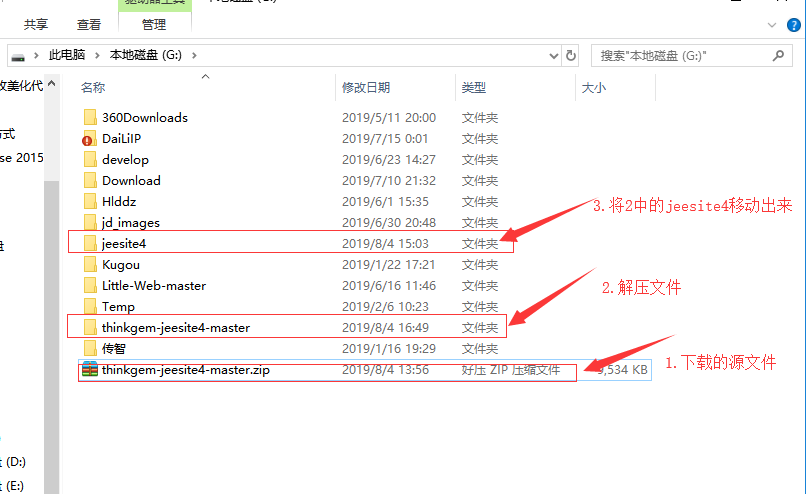Select the 传智 folder name

(x=114, y=349)
